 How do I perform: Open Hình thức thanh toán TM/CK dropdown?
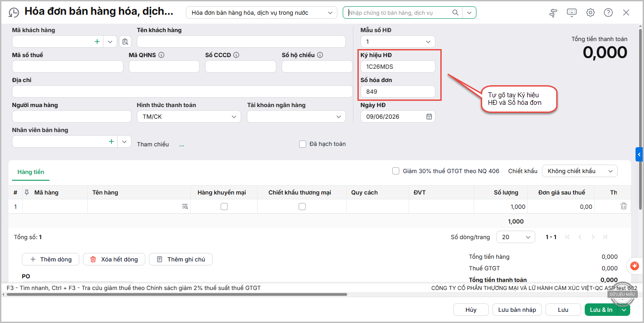[189, 116]
